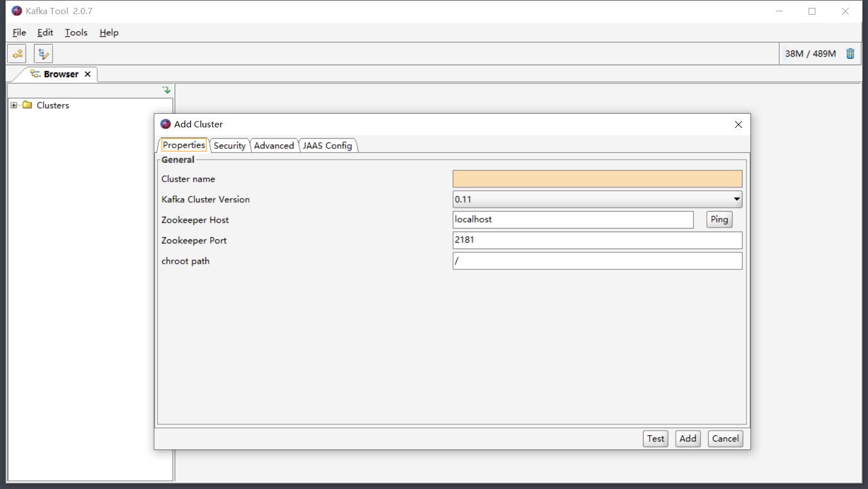Select the Properties tab
This screenshot has width=868, height=489.
click(x=183, y=145)
